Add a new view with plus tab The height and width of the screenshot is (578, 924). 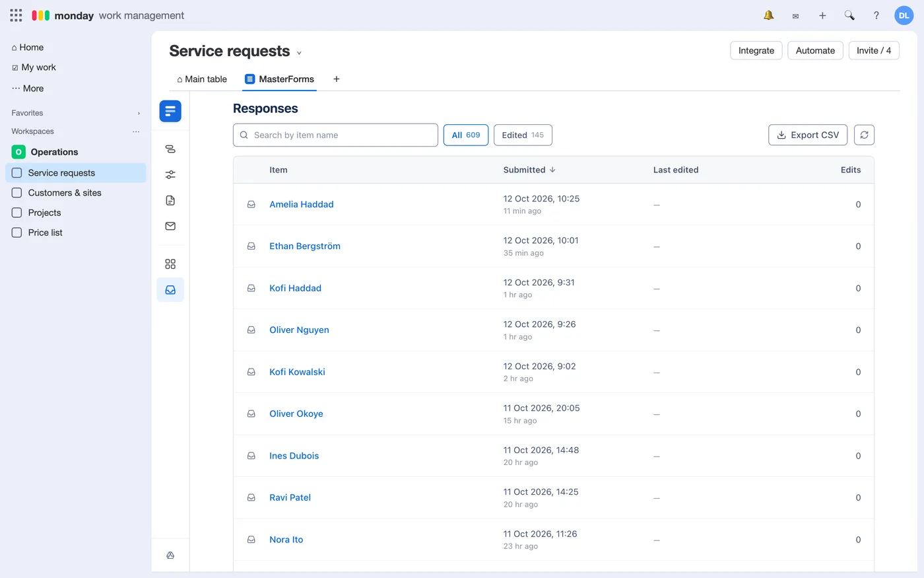tap(337, 79)
